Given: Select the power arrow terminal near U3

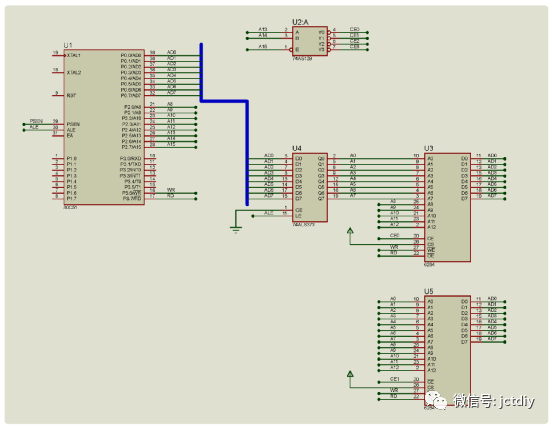Looking at the screenshot, I should (x=350, y=231).
